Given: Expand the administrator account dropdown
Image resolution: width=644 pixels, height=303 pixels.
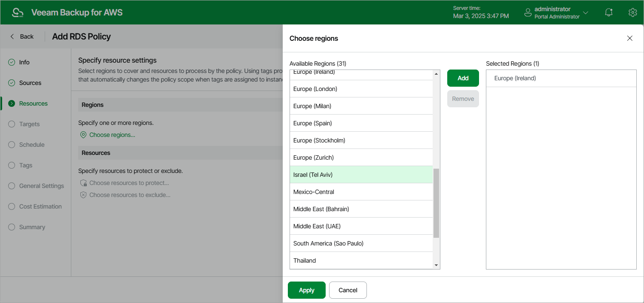Looking at the screenshot, I should [585, 13].
